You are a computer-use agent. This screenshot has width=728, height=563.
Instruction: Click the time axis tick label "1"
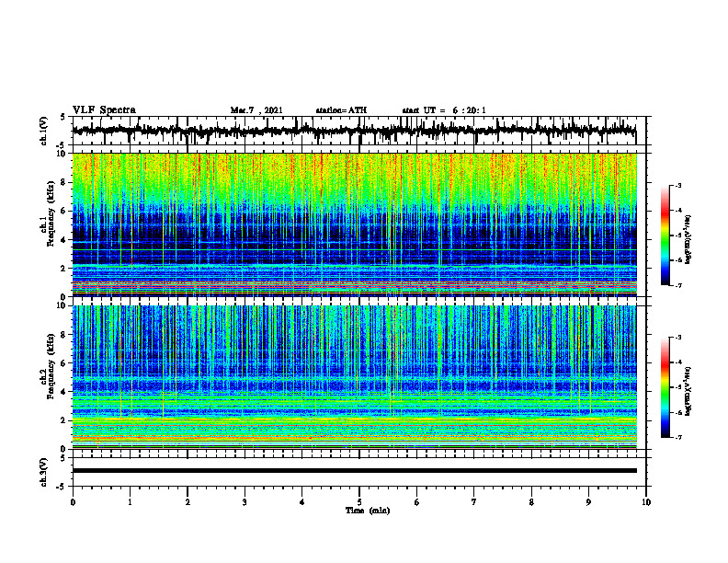(130, 502)
